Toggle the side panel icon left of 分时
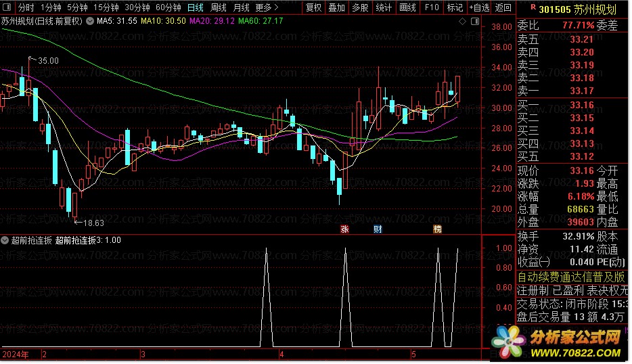The image size is (632, 364). (7, 7)
